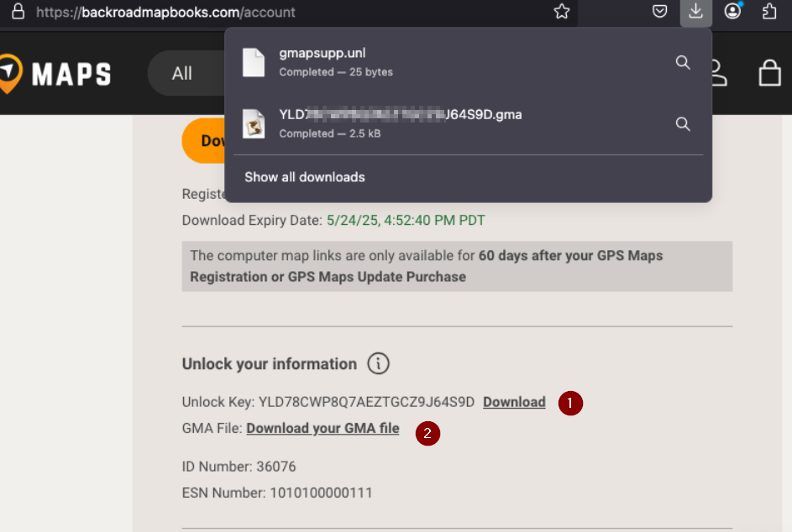
Task: Click the orange Download button
Action: (204, 141)
